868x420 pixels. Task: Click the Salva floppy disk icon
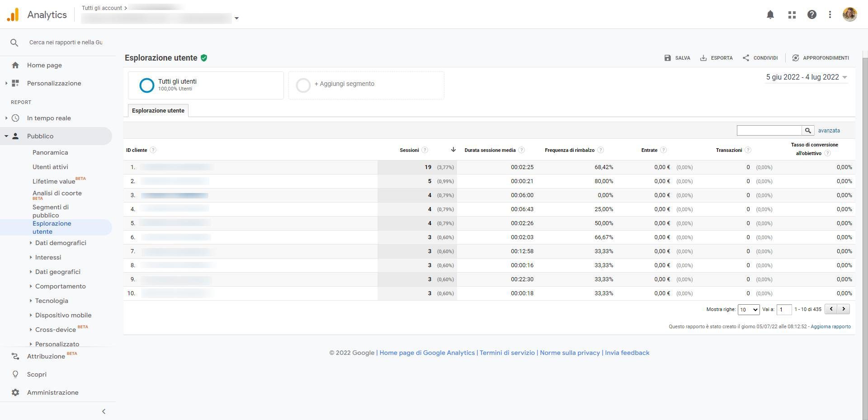[668, 58]
